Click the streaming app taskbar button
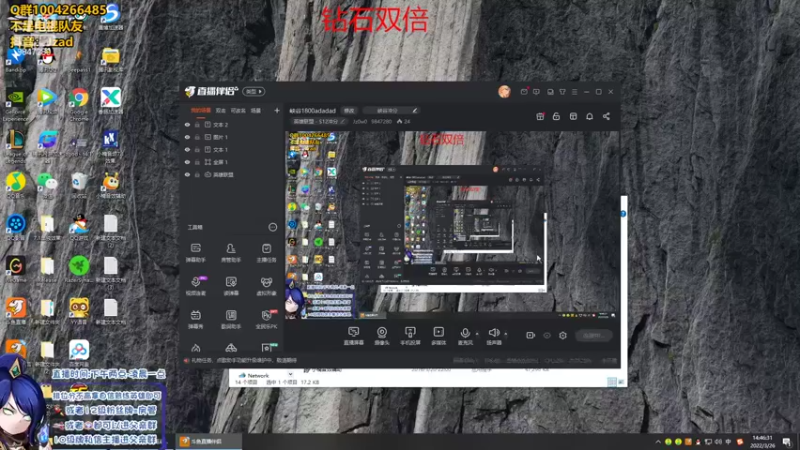The width and height of the screenshot is (800, 450). (209, 441)
